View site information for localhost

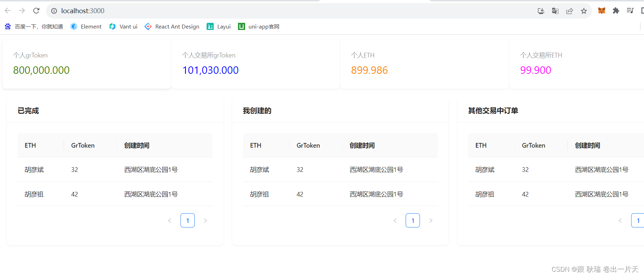[54, 11]
